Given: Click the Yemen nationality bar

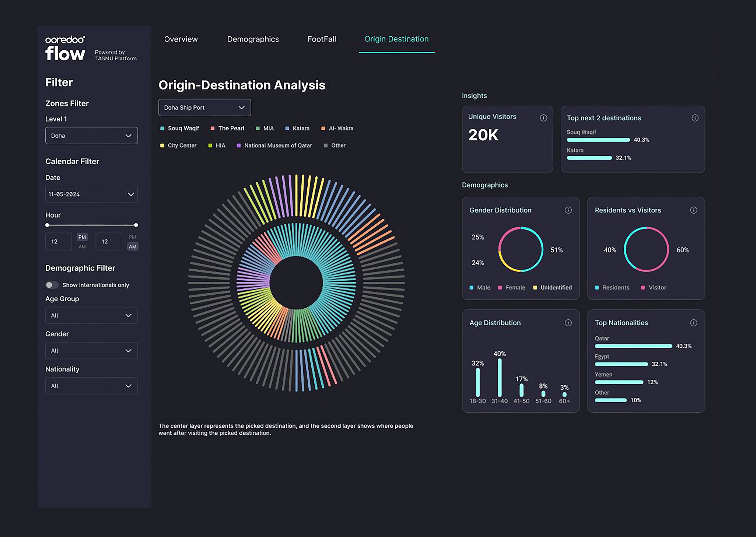Looking at the screenshot, I should [619, 382].
